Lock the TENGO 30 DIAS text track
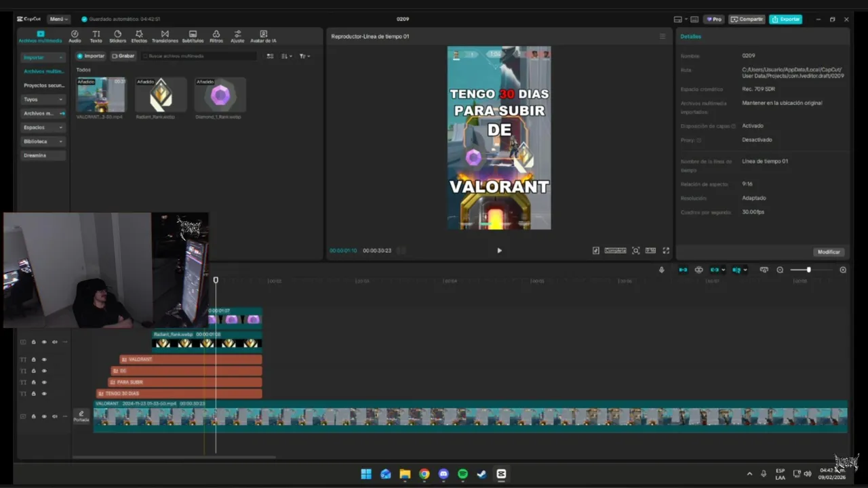 click(33, 394)
